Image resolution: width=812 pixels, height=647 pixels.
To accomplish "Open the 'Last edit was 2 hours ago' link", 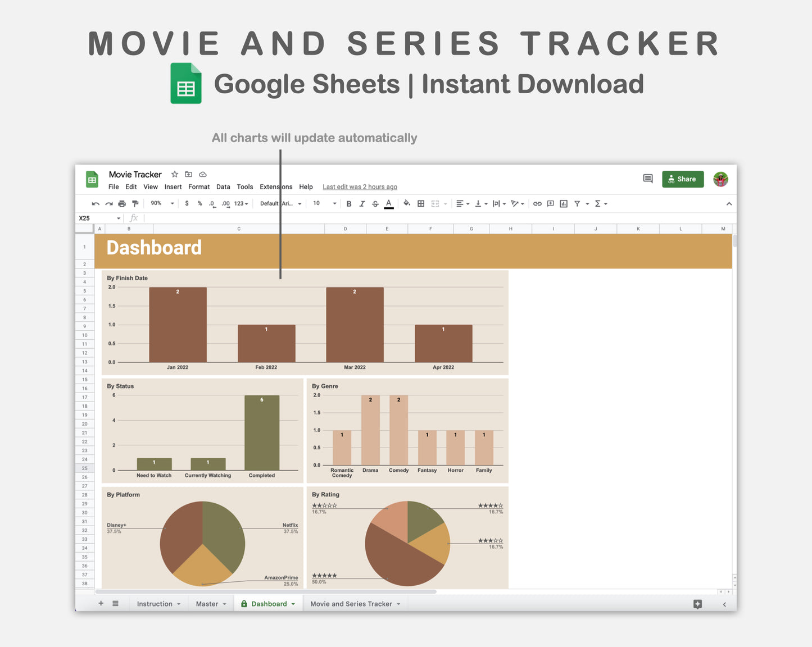I will point(360,187).
